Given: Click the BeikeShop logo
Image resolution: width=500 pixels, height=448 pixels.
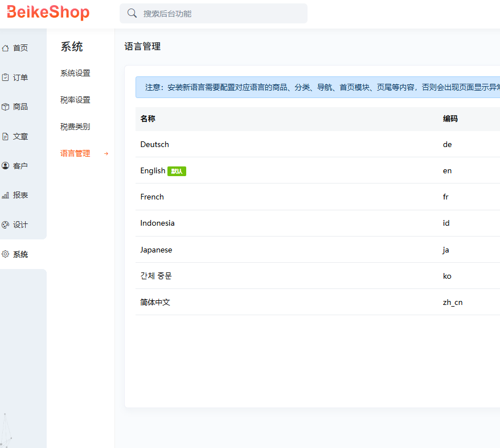Looking at the screenshot, I should [x=48, y=12].
